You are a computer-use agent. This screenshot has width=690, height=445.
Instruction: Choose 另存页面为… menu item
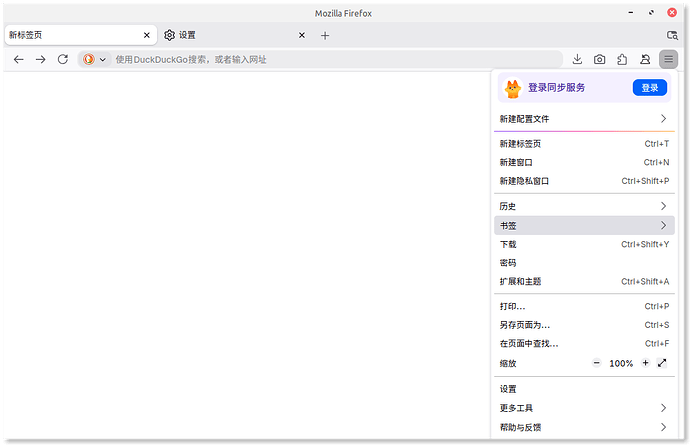click(584, 325)
